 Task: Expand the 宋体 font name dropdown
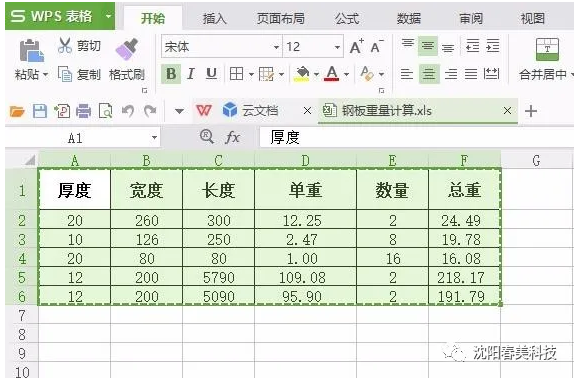coord(276,47)
